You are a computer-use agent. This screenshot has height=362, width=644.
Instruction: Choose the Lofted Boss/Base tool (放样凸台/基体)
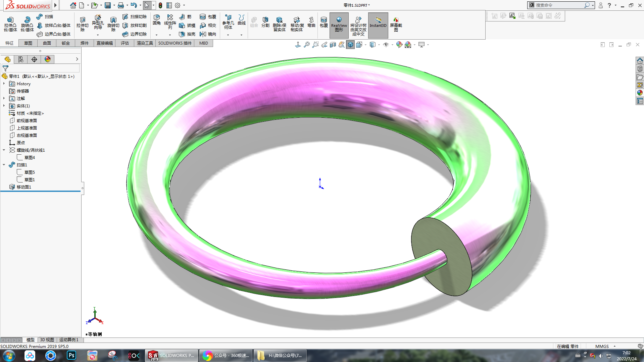[x=54, y=25]
